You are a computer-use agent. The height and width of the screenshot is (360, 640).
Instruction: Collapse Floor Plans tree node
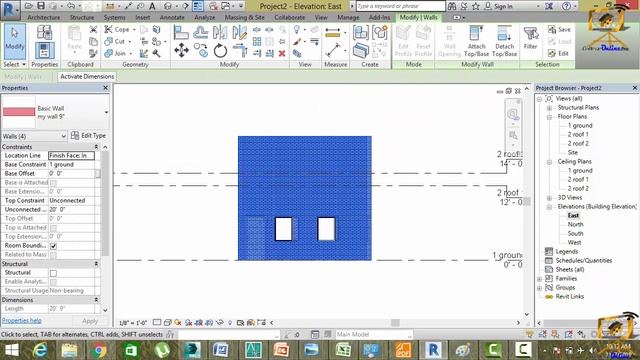549,117
